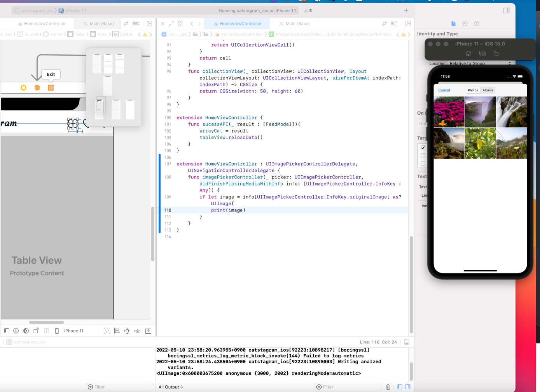This screenshot has height=392, width=540.
Task: Open the Quick Help inspector icon
Action: [477, 24]
